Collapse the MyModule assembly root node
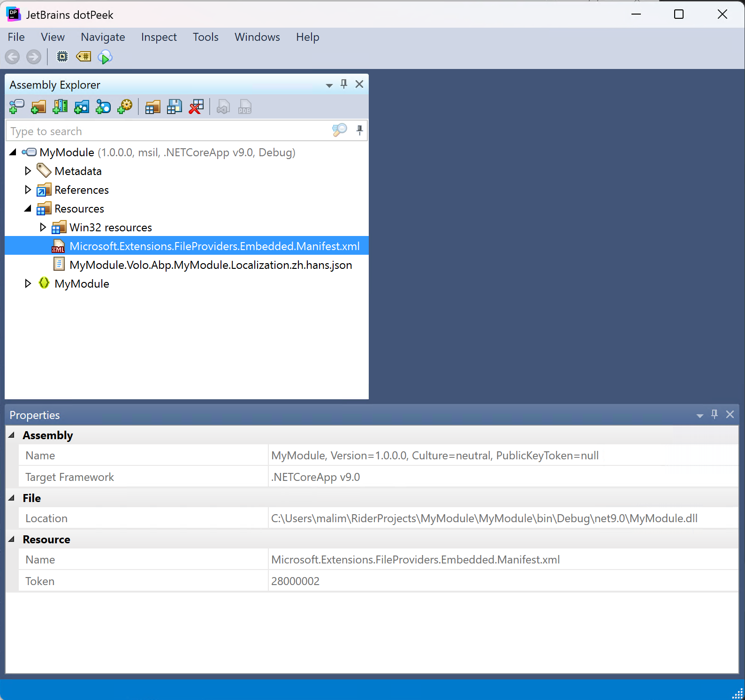745x700 pixels. [x=13, y=152]
